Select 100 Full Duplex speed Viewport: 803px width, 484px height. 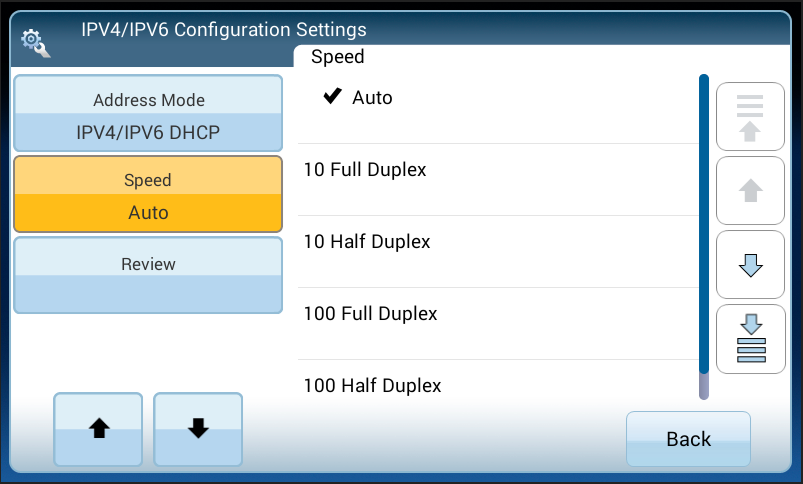click(370, 314)
